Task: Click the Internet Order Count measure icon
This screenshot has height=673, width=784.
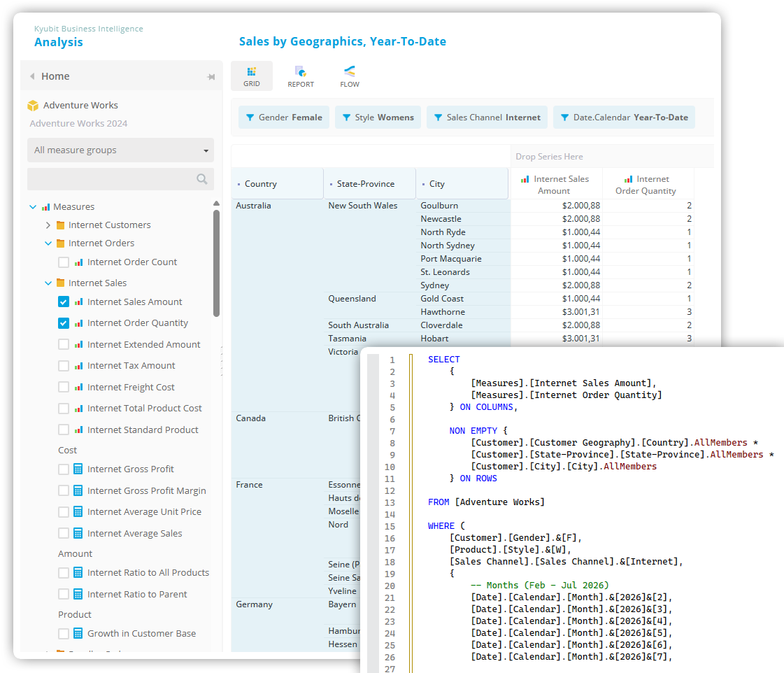Action: click(x=78, y=262)
